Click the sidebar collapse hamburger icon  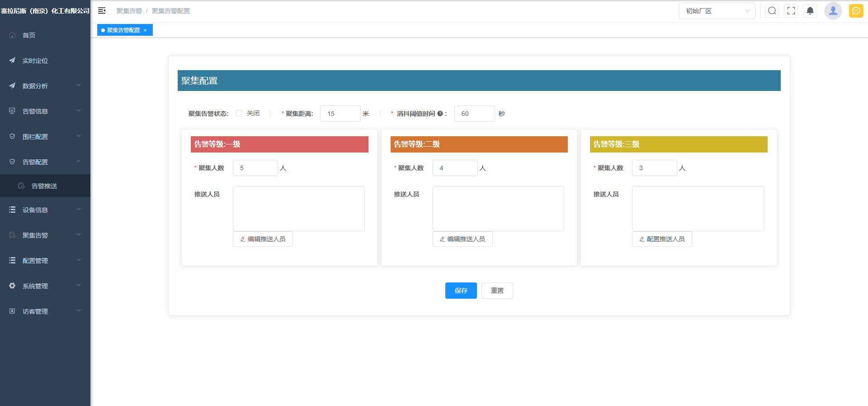(102, 10)
